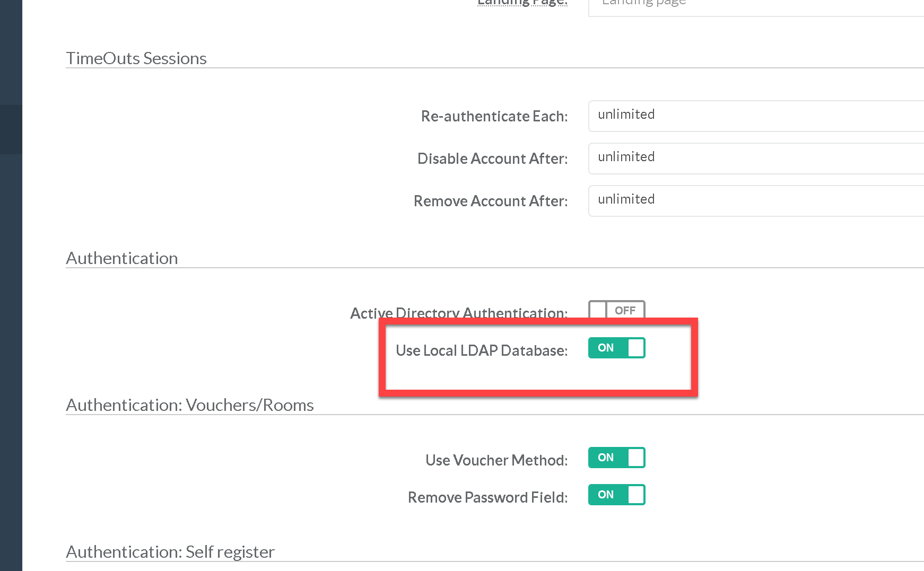Image resolution: width=924 pixels, height=571 pixels.
Task: Click the TimeOuts Sessions section heading
Action: pos(136,58)
